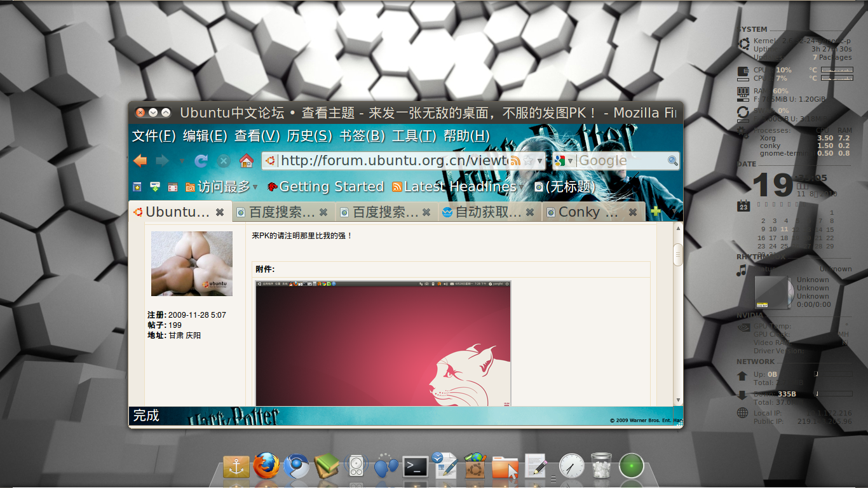
Task: Open the 帮助(H) menu
Action: (x=466, y=135)
